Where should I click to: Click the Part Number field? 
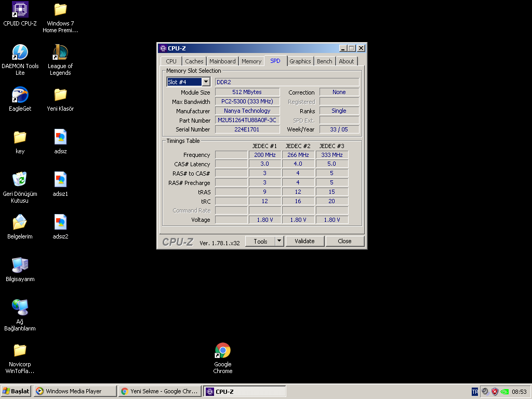pos(247,121)
